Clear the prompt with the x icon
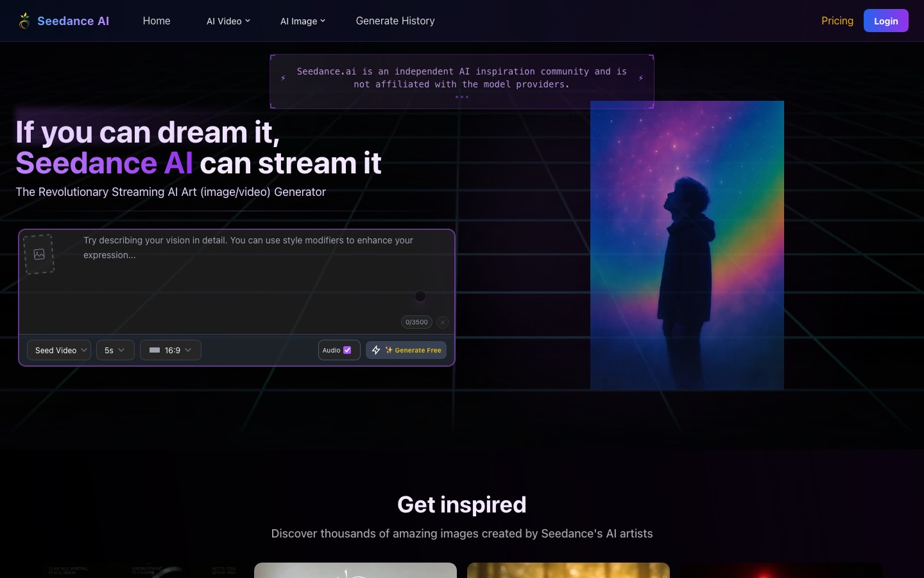 point(443,322)
